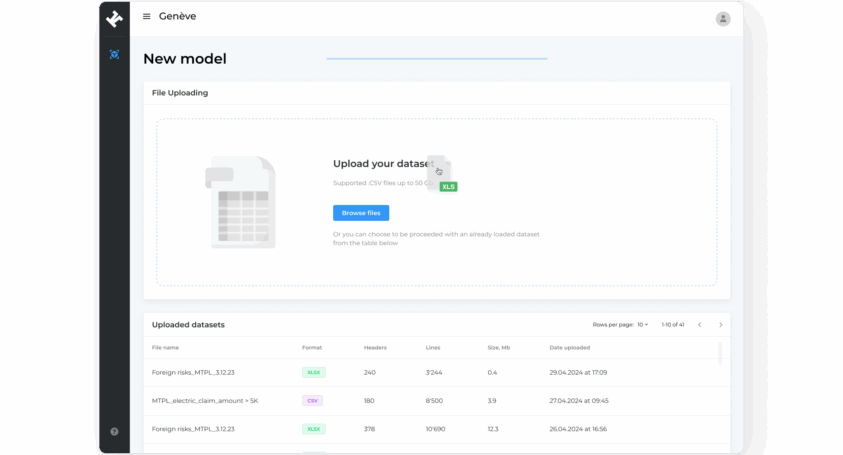Go to next page of datasets
Viewport: 843px width, 455px height.
pos(720,325)
